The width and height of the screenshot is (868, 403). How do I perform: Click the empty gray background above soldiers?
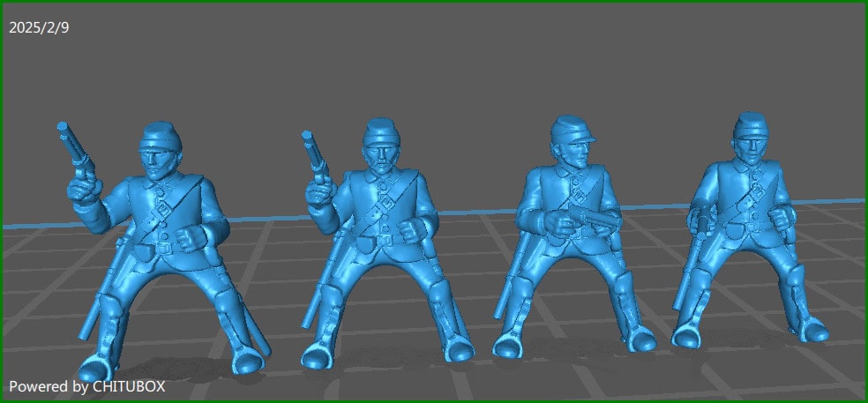(441, 62)
